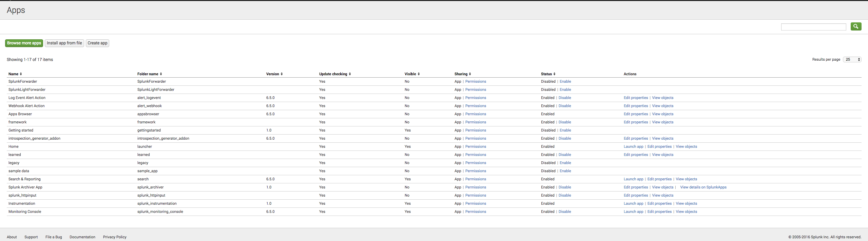Click the green search magnifier button
The image size is (868, 241).
point(856,26)
